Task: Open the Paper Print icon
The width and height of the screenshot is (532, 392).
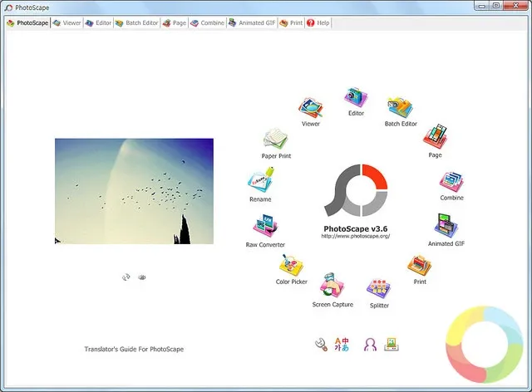Action: click(276, 139)
